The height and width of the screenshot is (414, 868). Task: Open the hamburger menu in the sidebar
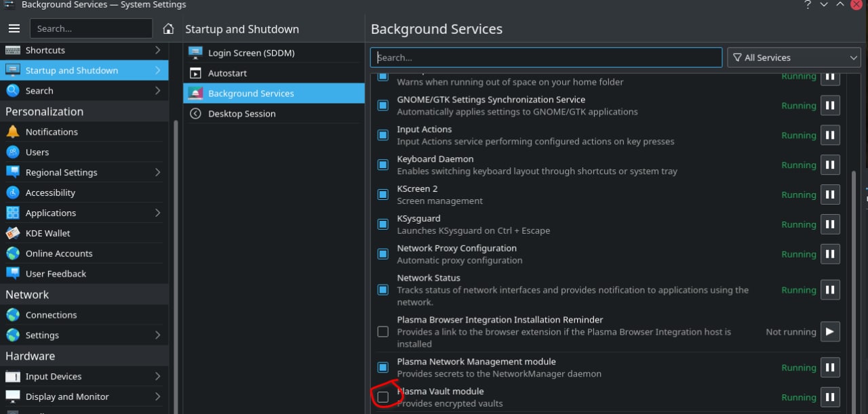tap(14, 28)
